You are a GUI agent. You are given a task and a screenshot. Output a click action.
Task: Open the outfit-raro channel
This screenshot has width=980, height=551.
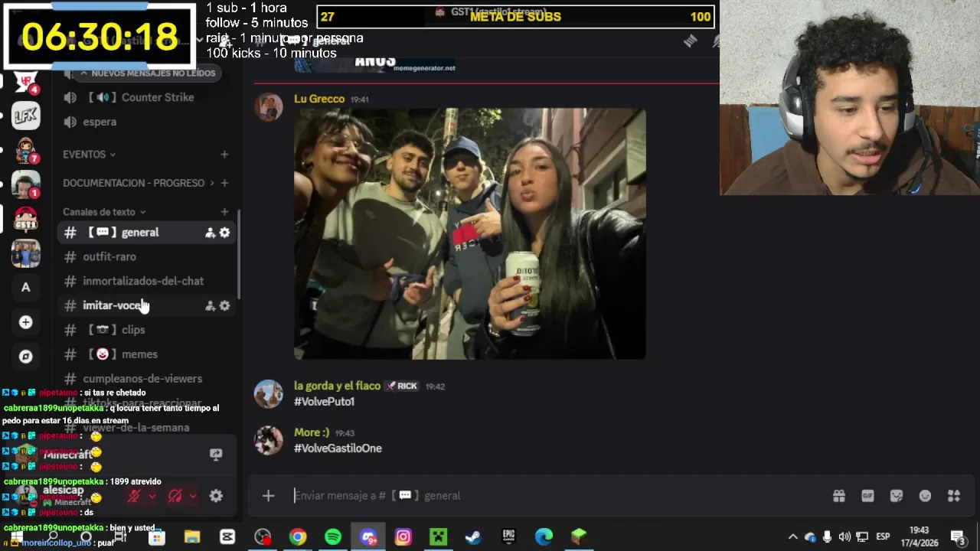[146, 257]
